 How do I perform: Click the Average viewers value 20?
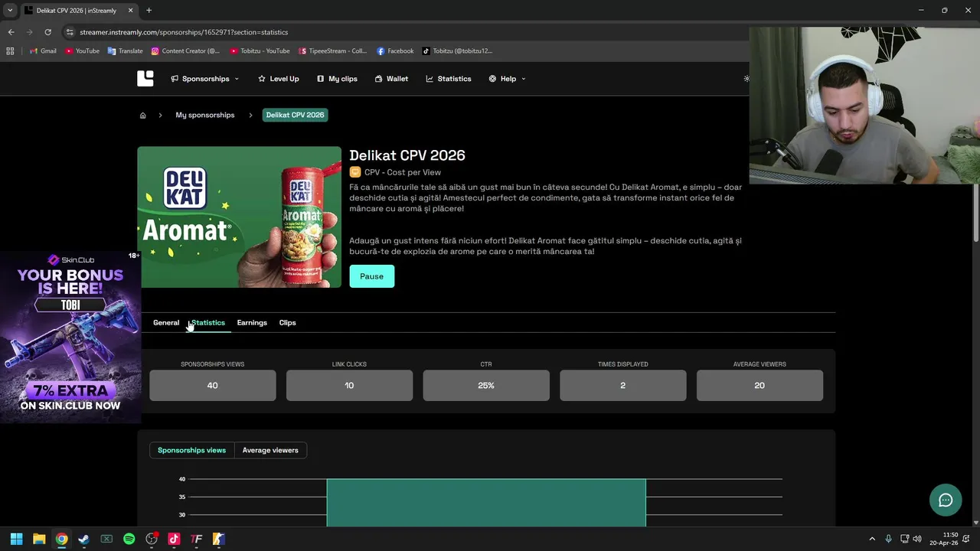point(759,386)
